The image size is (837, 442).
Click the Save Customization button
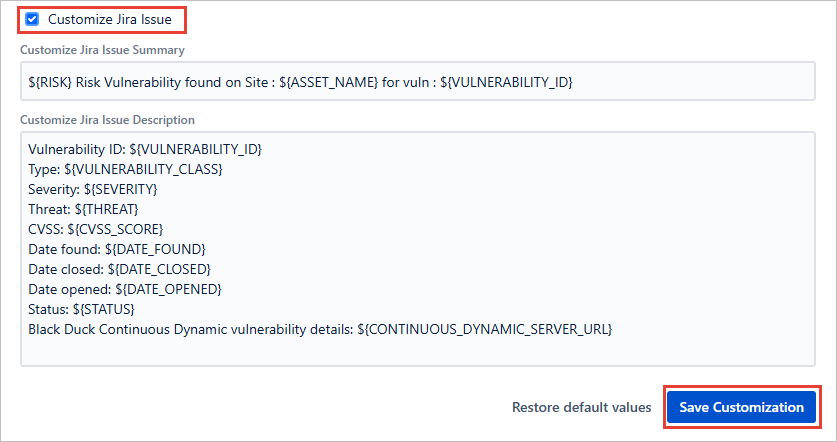tap(741, 407)
